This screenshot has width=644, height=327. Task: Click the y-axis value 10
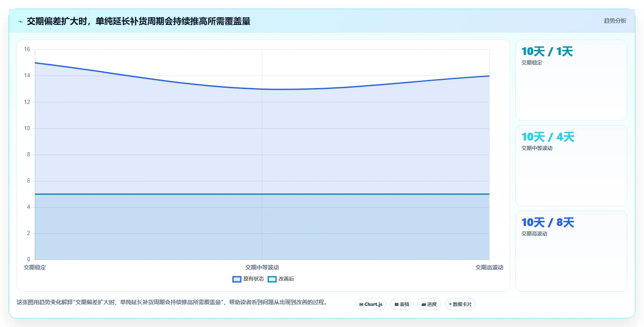(x=27, y=128)
